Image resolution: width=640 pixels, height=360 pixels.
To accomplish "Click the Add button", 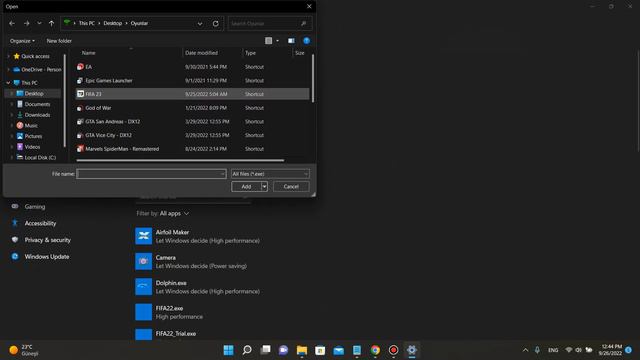I will pyautogui.click(x=246, y=187).
